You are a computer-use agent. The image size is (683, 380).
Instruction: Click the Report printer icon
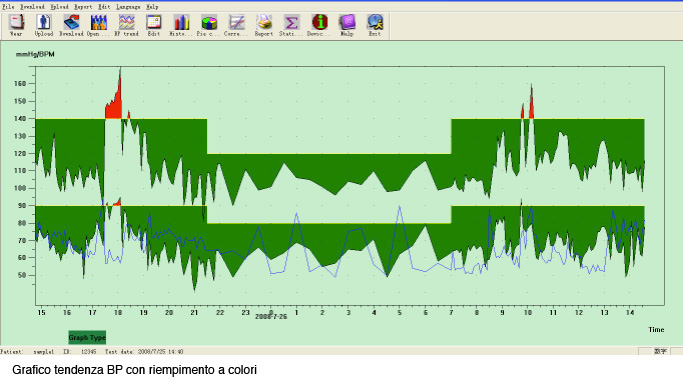click(x=264, y=25)
